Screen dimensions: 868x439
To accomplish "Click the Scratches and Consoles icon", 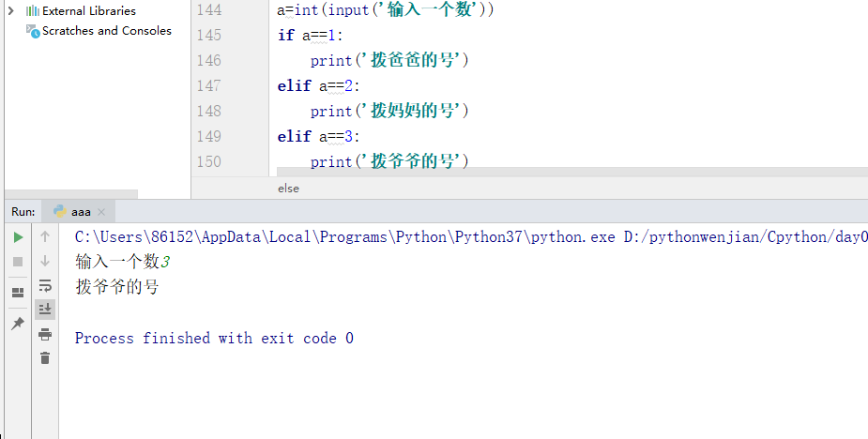I will [33, 31].
